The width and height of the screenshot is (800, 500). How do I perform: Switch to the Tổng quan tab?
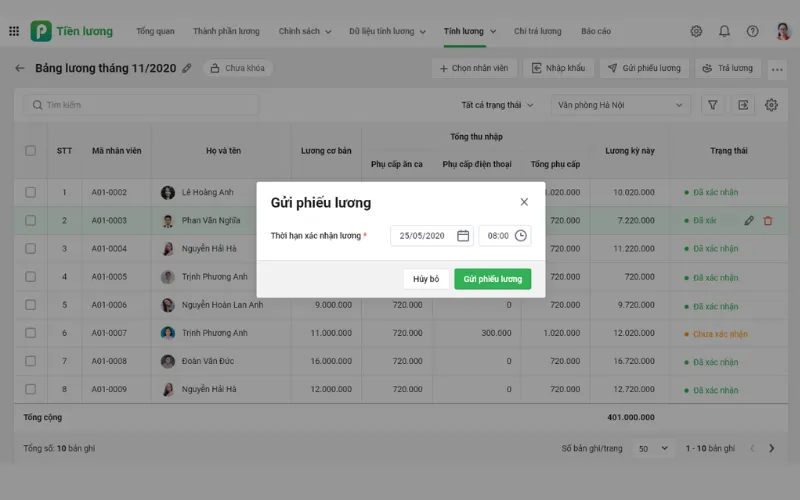pyautogui.click(x=155, y=31)
